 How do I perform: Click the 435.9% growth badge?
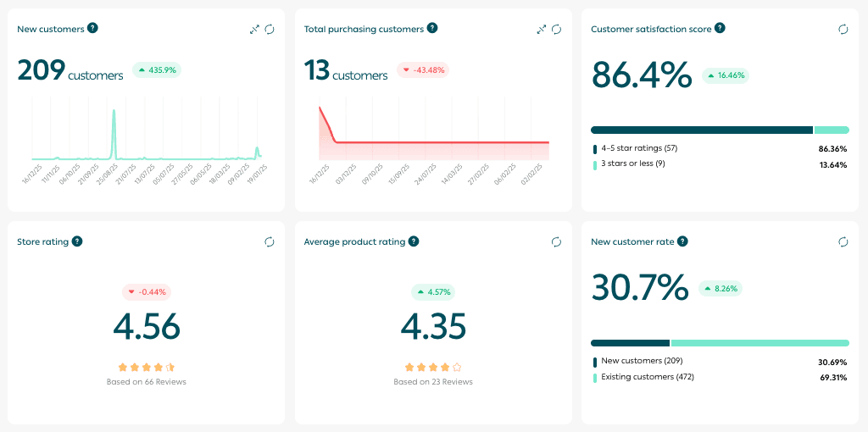coord(157,70)
